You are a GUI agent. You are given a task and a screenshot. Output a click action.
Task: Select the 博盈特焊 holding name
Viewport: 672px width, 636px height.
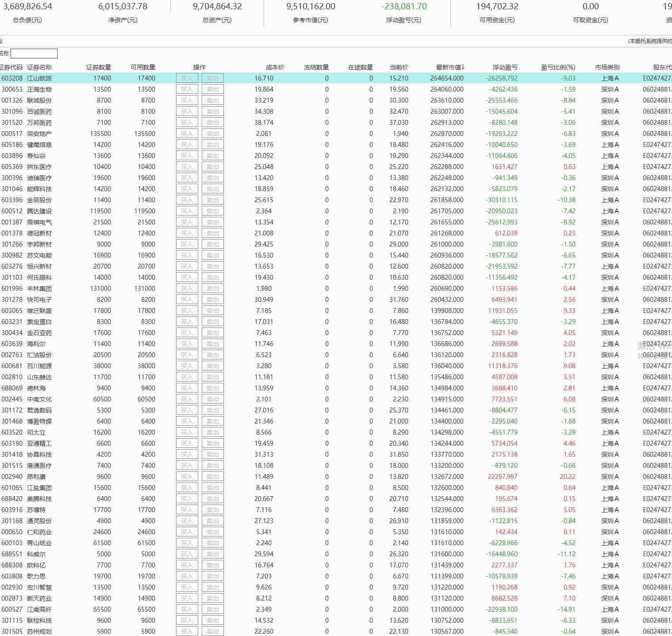point(39,421)
